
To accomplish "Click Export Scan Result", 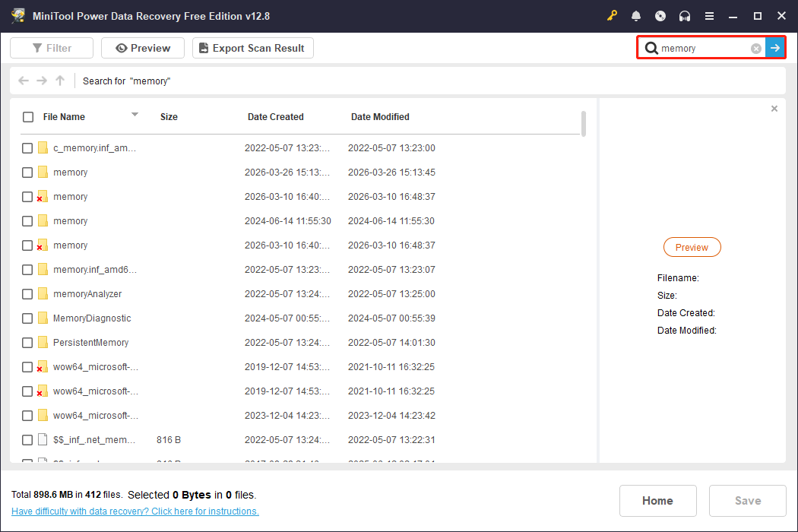I will click(x=252, y=47).
